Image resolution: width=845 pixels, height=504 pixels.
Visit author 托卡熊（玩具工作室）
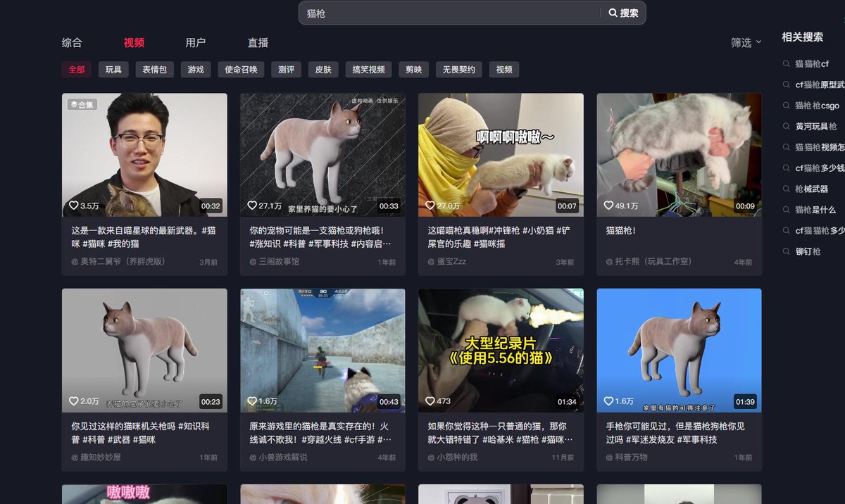[x=649, y=261]
